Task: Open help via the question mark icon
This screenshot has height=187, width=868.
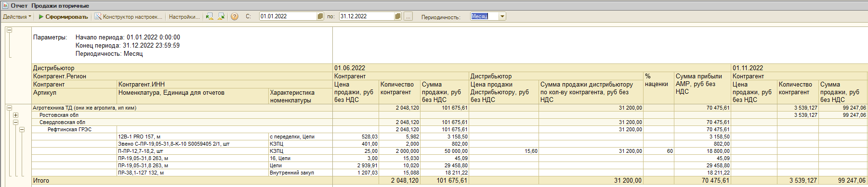Action: tap(235, 16)
